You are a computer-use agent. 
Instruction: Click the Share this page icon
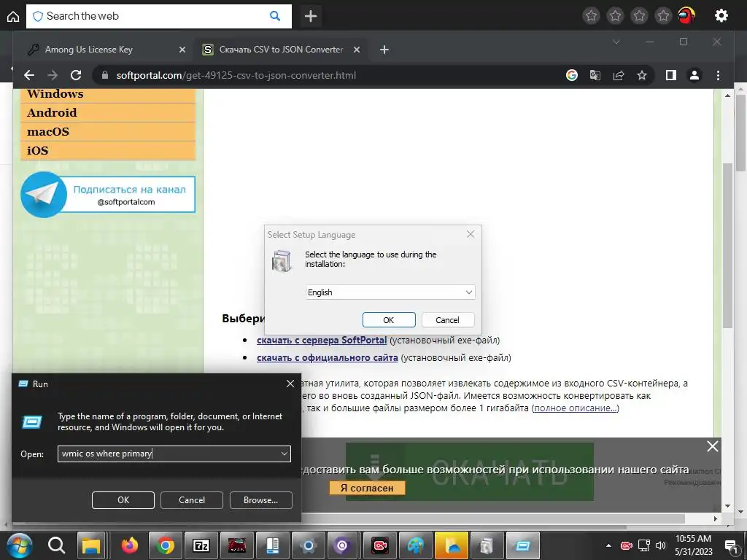tap(619, 75)
